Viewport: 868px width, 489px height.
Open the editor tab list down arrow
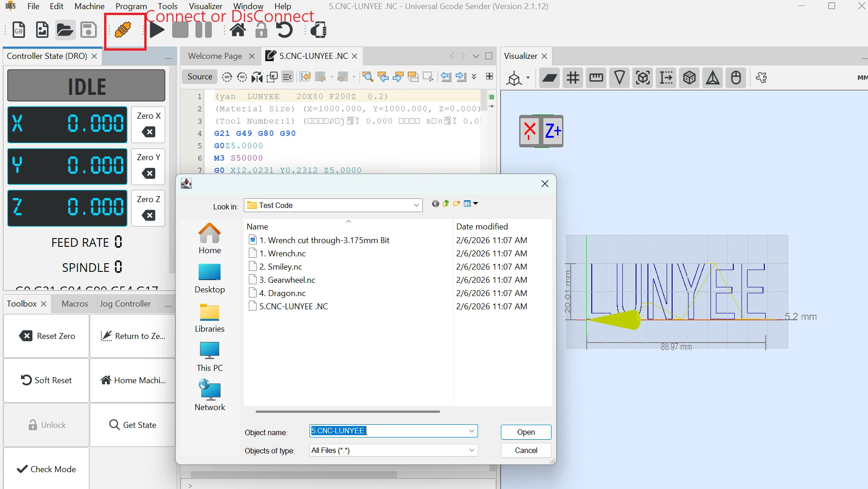pos(476,56)
